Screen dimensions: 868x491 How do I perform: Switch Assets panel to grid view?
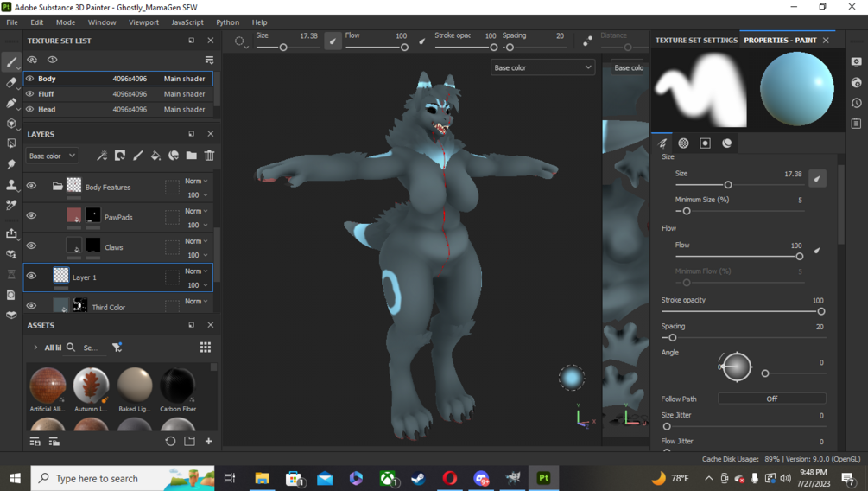(206, 348)
